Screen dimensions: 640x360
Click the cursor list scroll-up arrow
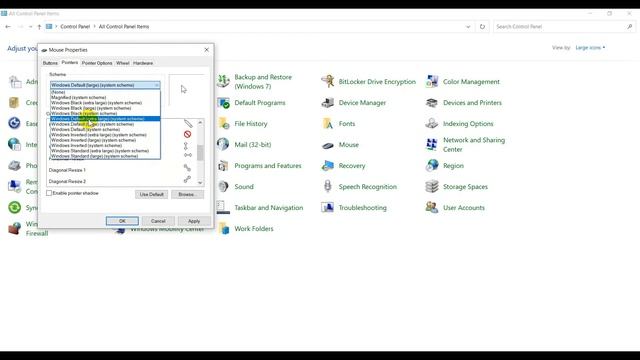pos(200,122)
